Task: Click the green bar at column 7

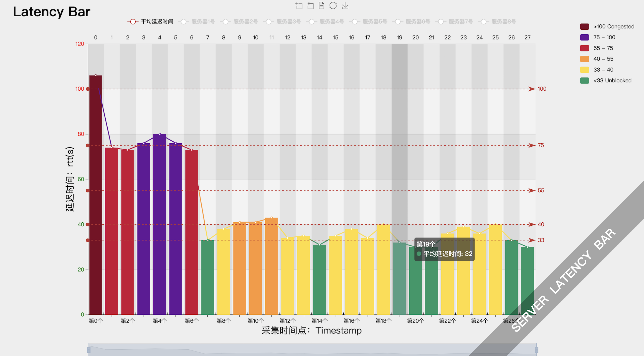Action: [x=208, y=278]
